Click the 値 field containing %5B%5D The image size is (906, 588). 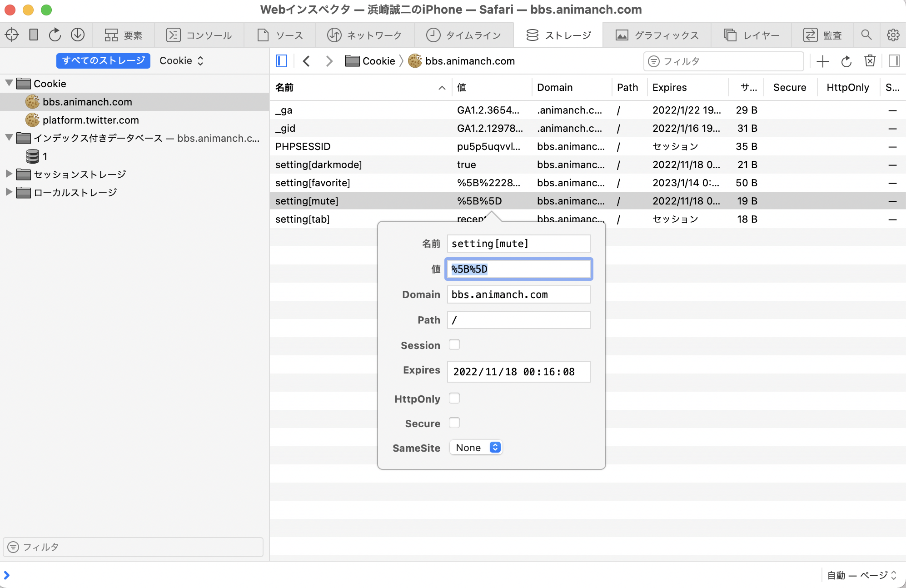tap(518, 269)
